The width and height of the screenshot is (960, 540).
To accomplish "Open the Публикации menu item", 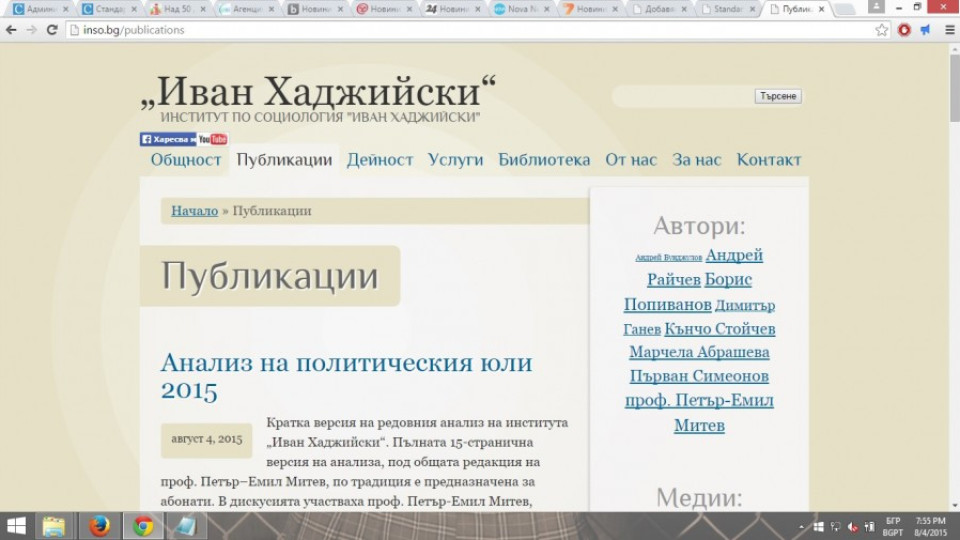I will (284, 160).
